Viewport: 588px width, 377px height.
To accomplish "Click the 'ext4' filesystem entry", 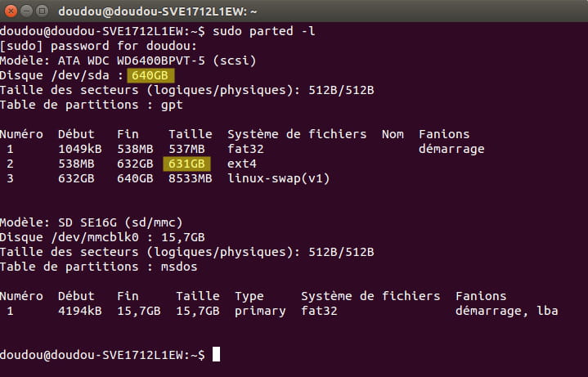I will [x=242, y=164].
